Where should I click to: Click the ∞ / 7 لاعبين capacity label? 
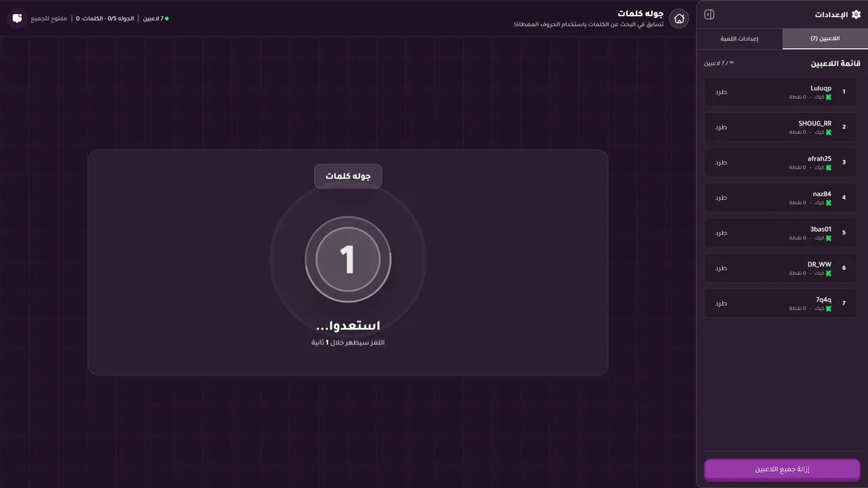coord(719,63)
